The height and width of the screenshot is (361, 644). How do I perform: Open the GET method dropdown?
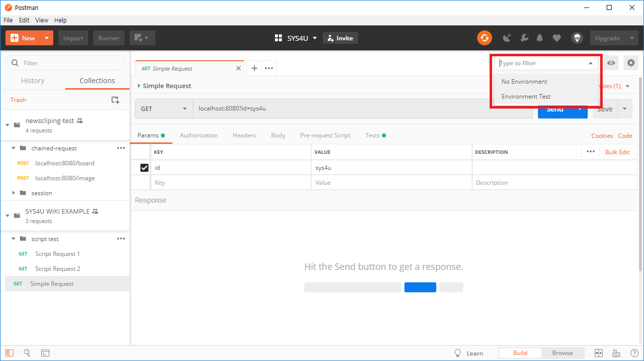164,109
